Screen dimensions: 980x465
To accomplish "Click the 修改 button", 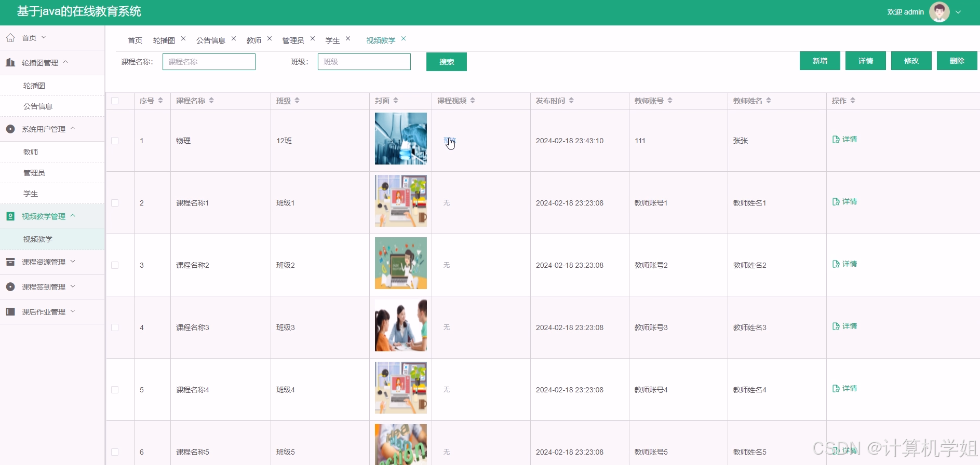I will pyautogui.click(x=911, y=61).
